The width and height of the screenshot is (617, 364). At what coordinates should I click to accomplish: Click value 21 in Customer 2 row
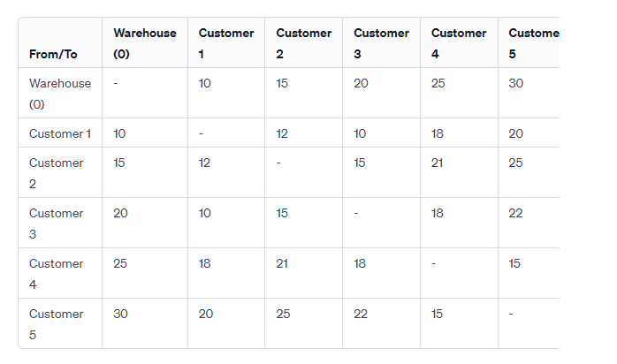pos(437,163)
